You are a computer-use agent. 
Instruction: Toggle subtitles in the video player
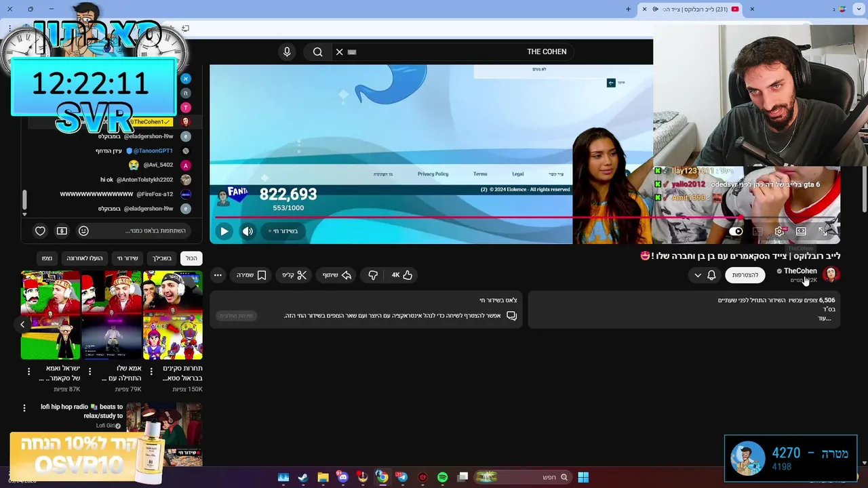[758, 231]
